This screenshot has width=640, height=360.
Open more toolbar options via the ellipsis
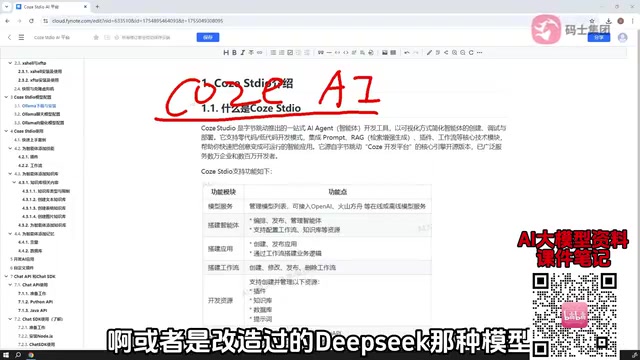(480, 53)
